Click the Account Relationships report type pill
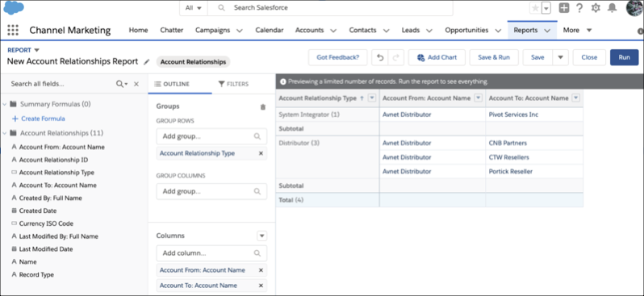644x296 pixels. (x=193, y=62)
